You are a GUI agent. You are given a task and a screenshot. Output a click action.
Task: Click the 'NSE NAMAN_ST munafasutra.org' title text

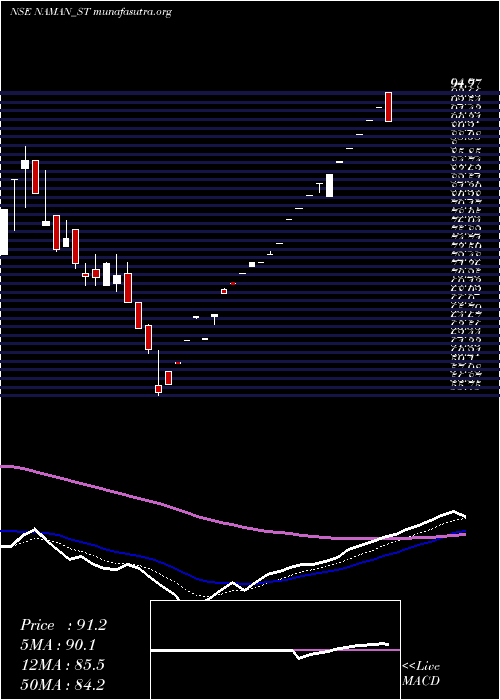tap(91, 12)
